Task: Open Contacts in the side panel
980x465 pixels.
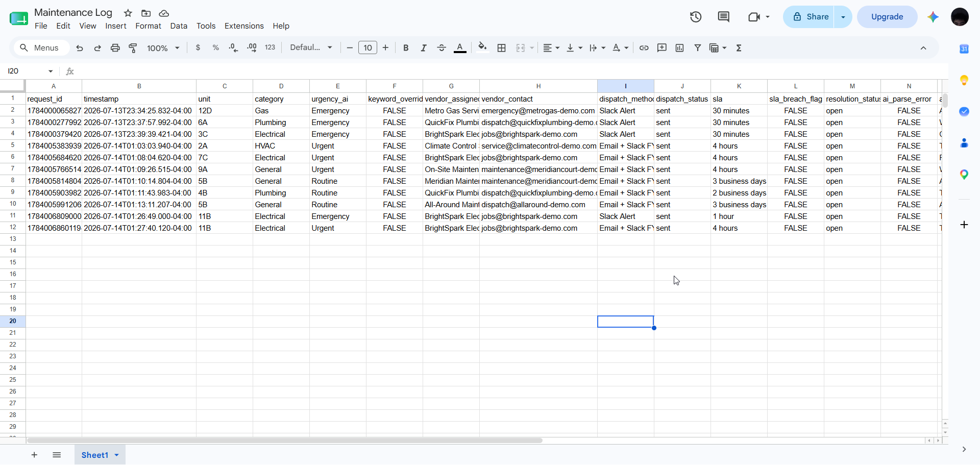Action: click(964, 143)
